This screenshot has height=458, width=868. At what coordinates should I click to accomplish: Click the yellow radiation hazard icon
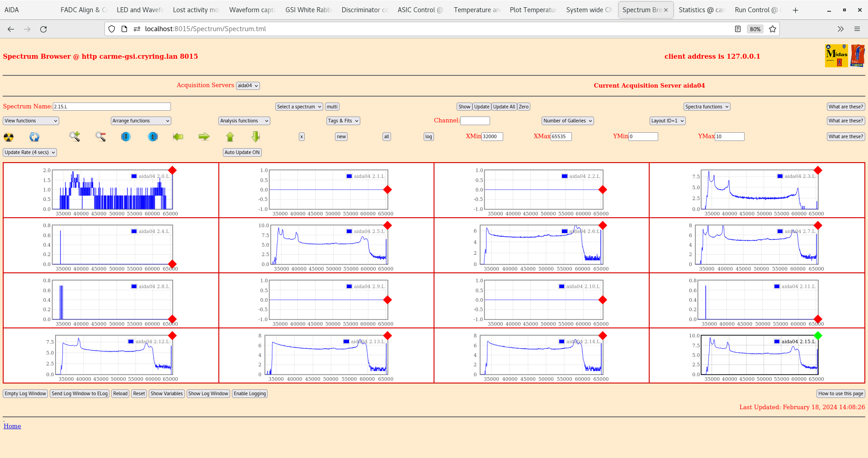point(9,137)
